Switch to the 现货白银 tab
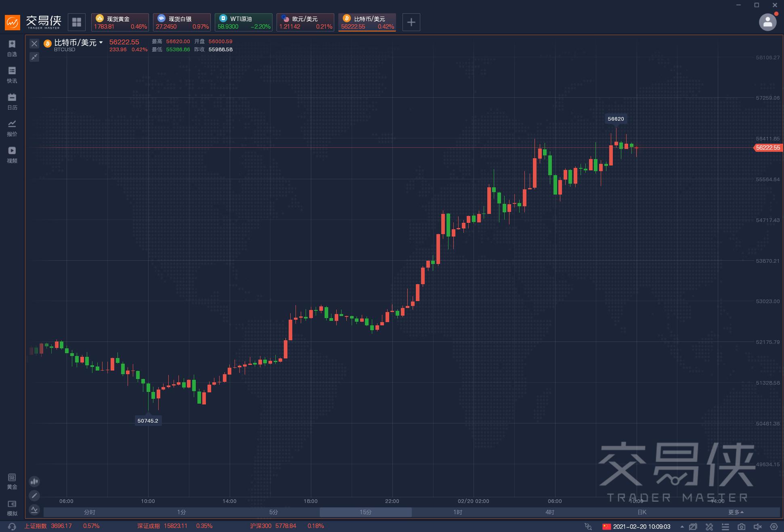 point(182,22)
